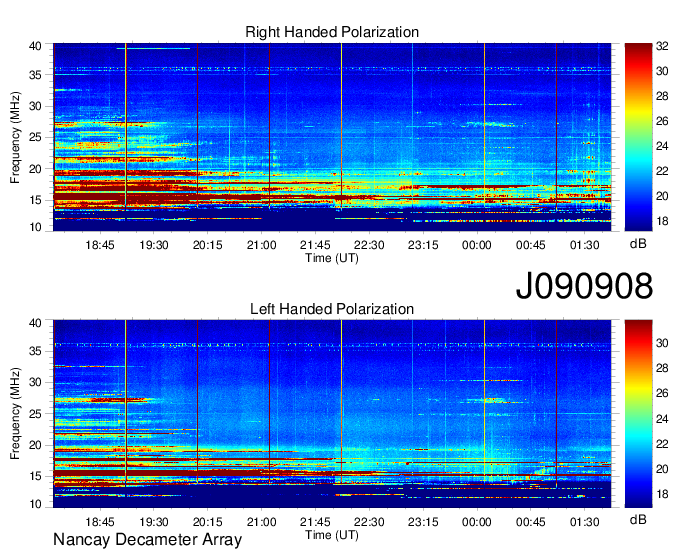This screenshot has width=680, height=552.
Task: Click the 'Left Handed Polarization' plot title
Action: pyautogui.click(x=332, y=309)
